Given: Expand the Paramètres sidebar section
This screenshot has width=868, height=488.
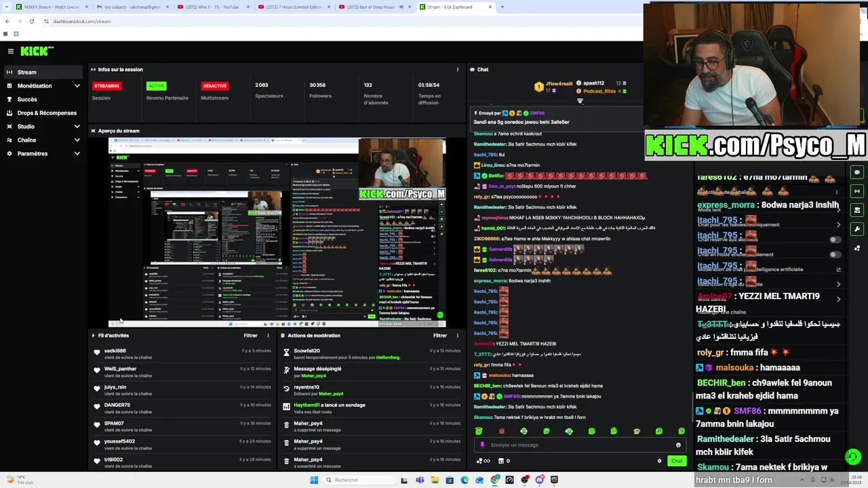Looking at the screenshot, I should pos(44,154).
